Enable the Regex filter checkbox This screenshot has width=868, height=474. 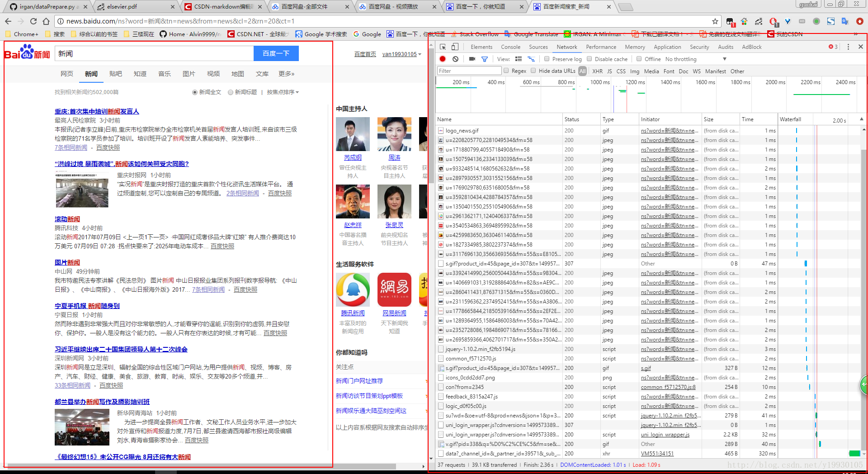click(x=506, y=71)
